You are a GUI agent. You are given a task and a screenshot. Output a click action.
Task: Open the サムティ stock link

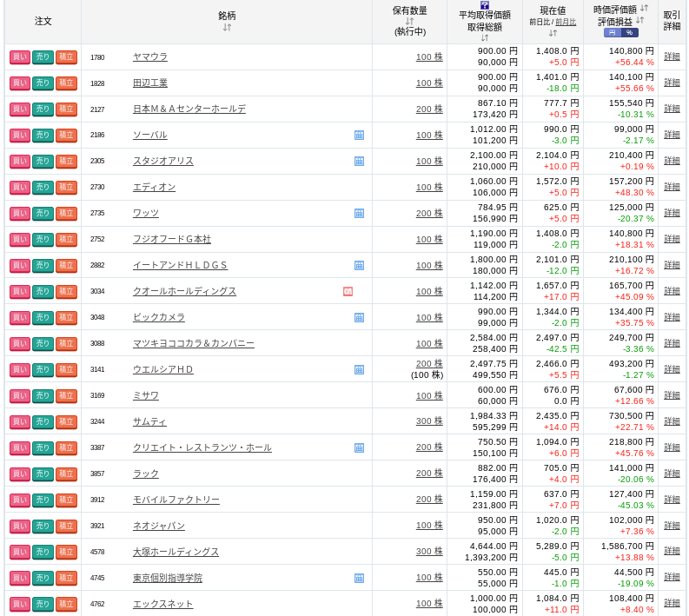[149, 421]
